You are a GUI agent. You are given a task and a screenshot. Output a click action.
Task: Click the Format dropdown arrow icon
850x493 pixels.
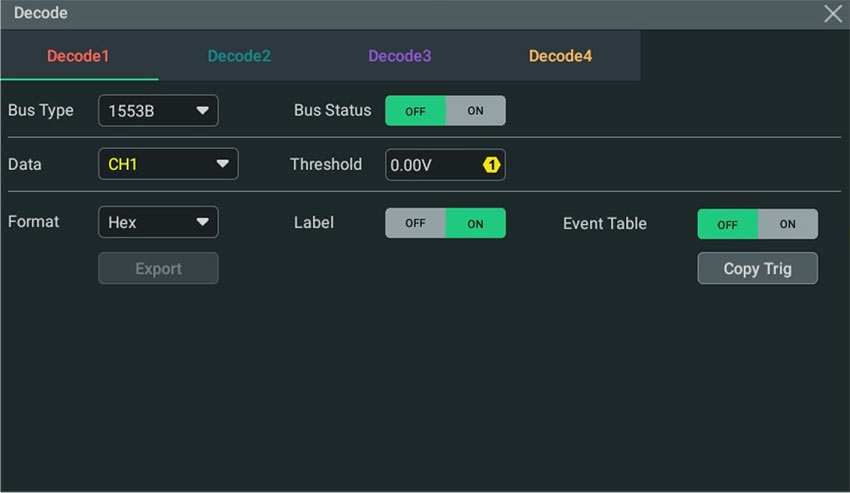203,222
